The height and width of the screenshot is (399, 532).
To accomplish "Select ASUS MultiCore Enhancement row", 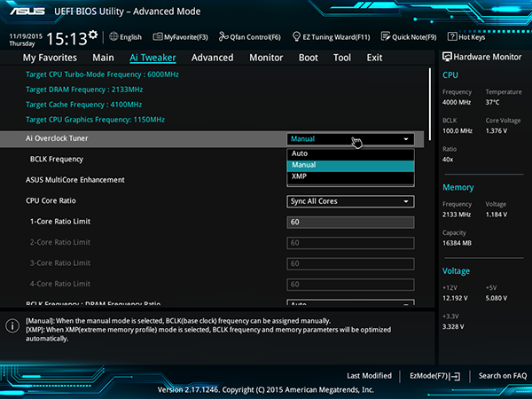I will coord(75,180).
